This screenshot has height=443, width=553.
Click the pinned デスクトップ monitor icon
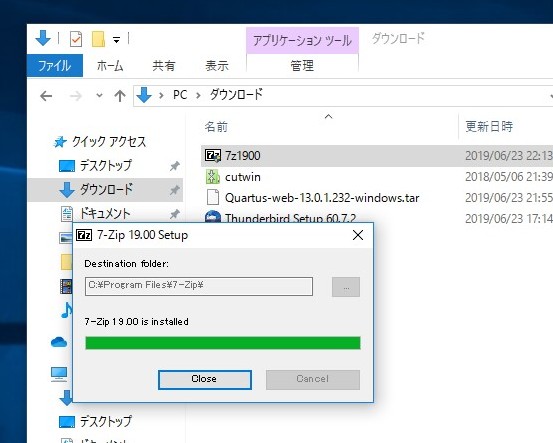pos(67,166)
